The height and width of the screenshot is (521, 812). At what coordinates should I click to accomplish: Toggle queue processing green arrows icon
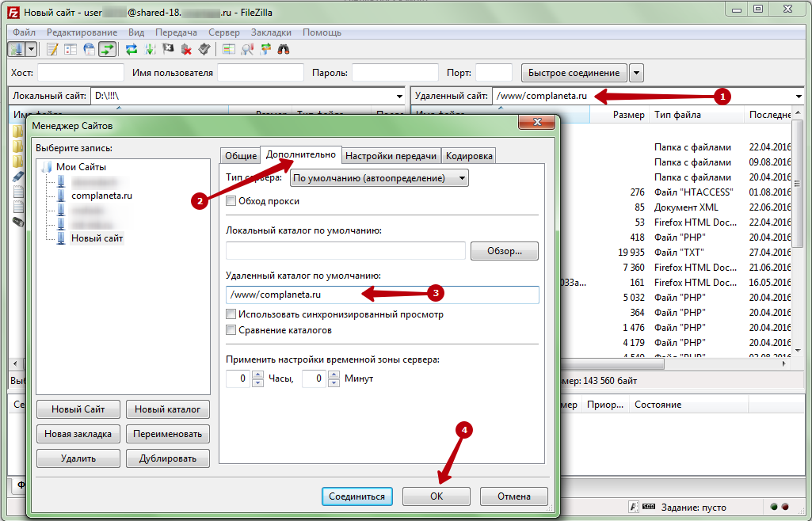tap(151, 49)
